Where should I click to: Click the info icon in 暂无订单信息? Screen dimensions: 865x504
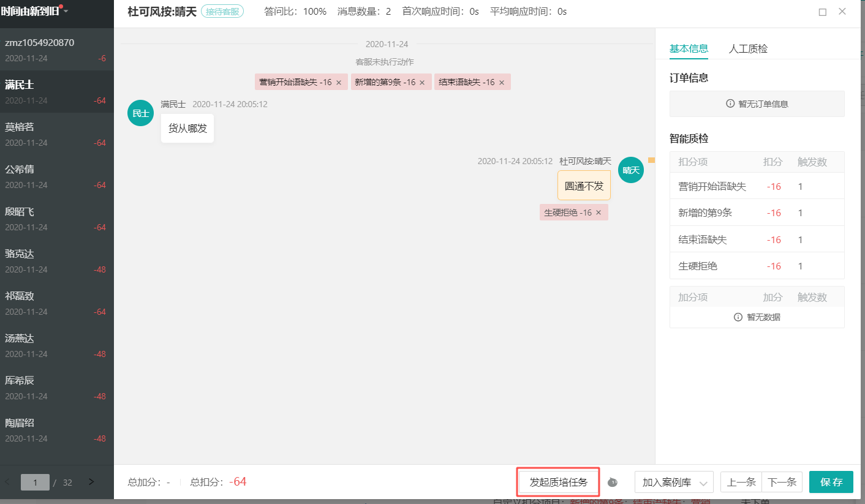click(730, 103)
